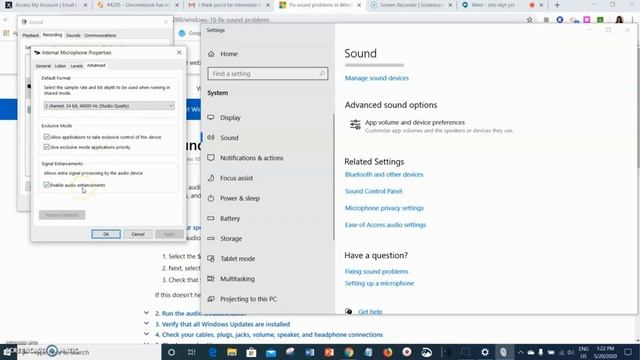Open Chrome profile avatar

619,20
